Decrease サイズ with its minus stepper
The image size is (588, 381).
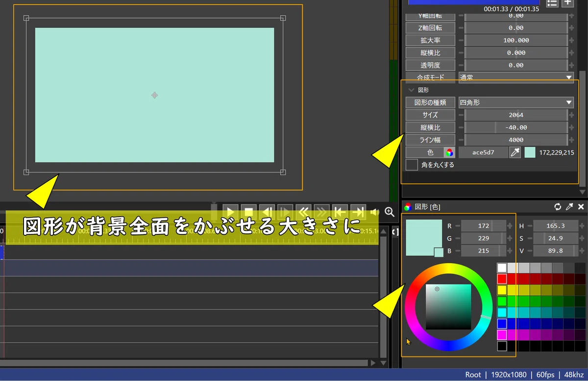click(x=461, y=115)
